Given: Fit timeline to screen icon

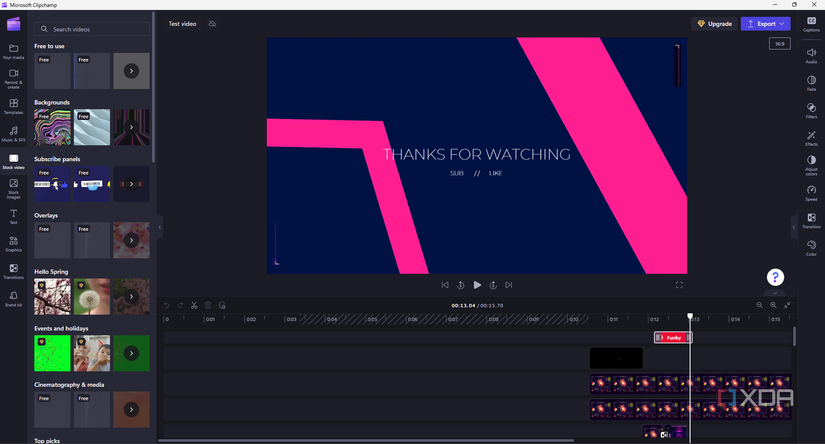Looking at the screenshot, I should [787, 305].
